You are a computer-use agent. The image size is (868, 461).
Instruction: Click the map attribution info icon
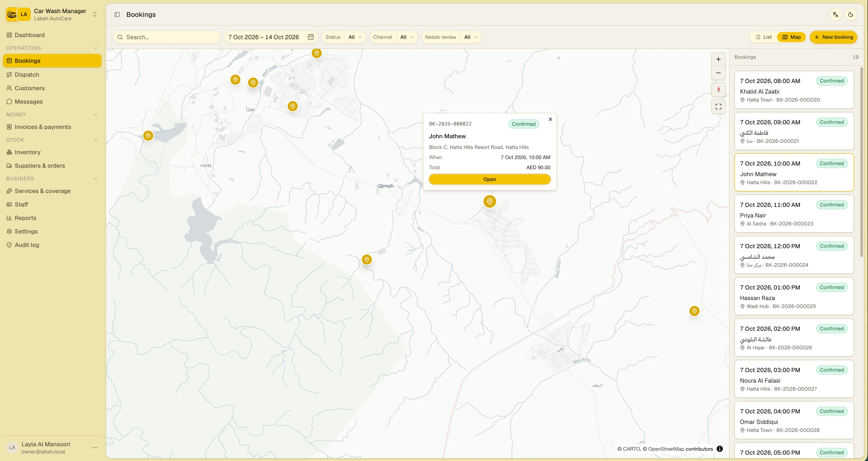(719, 449)
